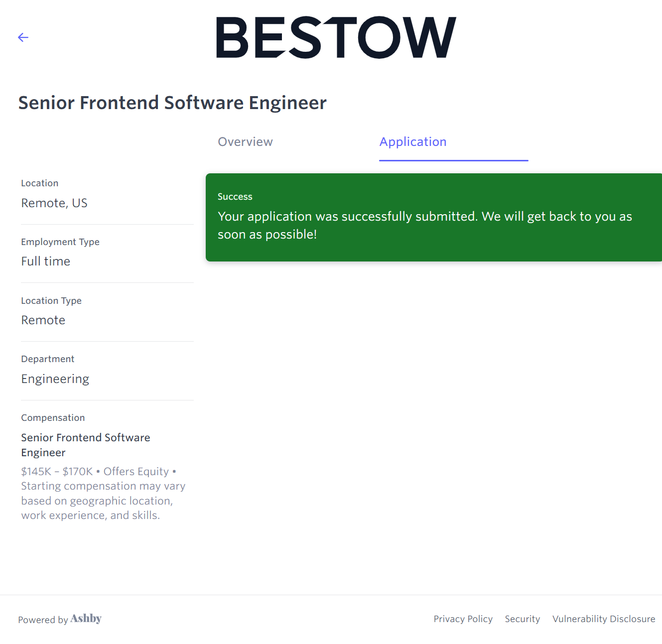
Task: Click the back arrow icon
Action: tap(23, 37)
